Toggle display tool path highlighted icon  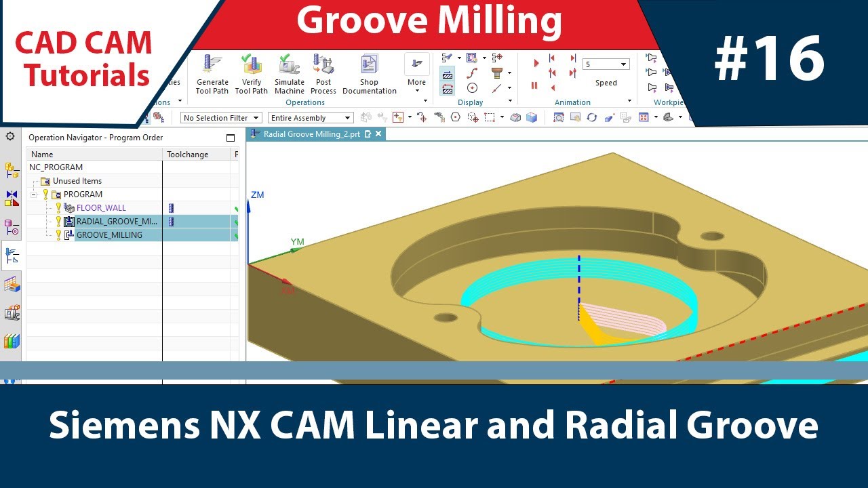(448, 74)
